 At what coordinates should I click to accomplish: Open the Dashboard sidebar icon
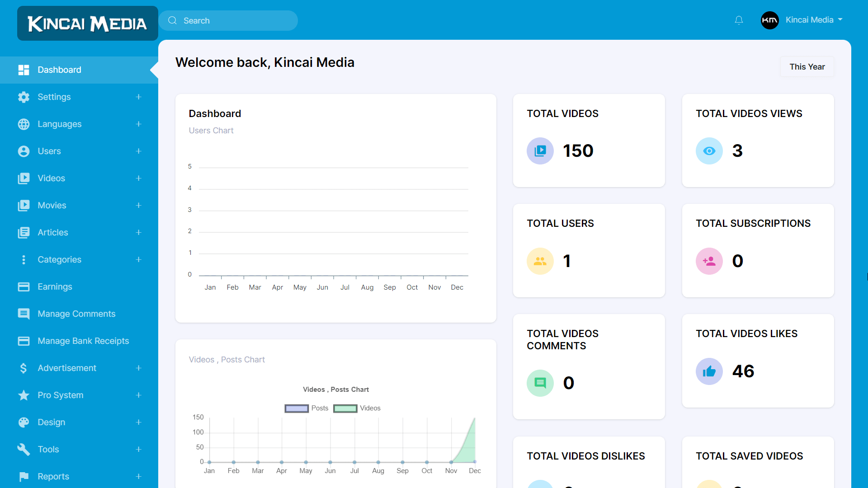tap(24, 70)
